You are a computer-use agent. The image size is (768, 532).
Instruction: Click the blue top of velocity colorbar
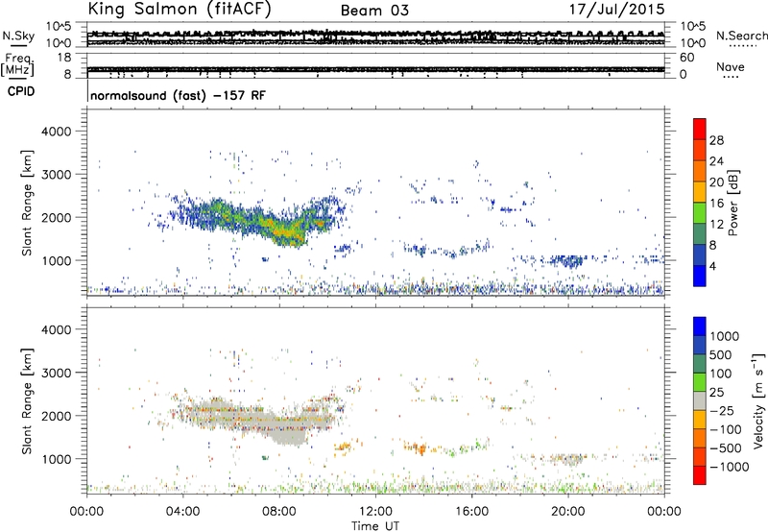pos(700,326)
